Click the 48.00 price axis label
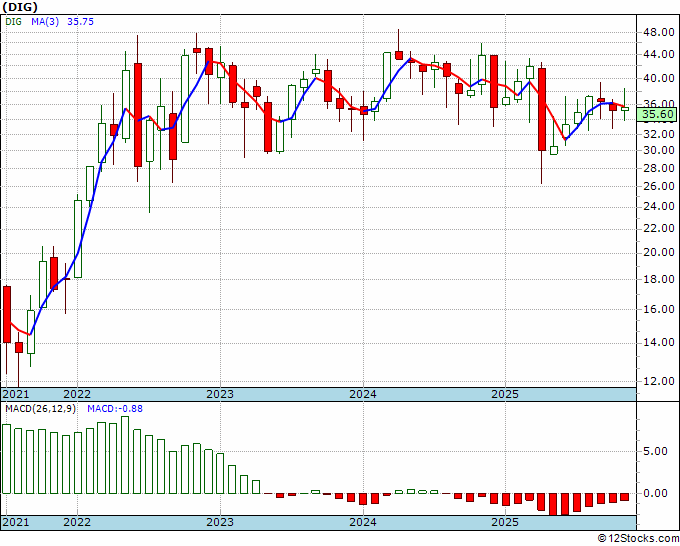Screen dimensions: 680x546 pyautogui.click(x=659, y=33)
